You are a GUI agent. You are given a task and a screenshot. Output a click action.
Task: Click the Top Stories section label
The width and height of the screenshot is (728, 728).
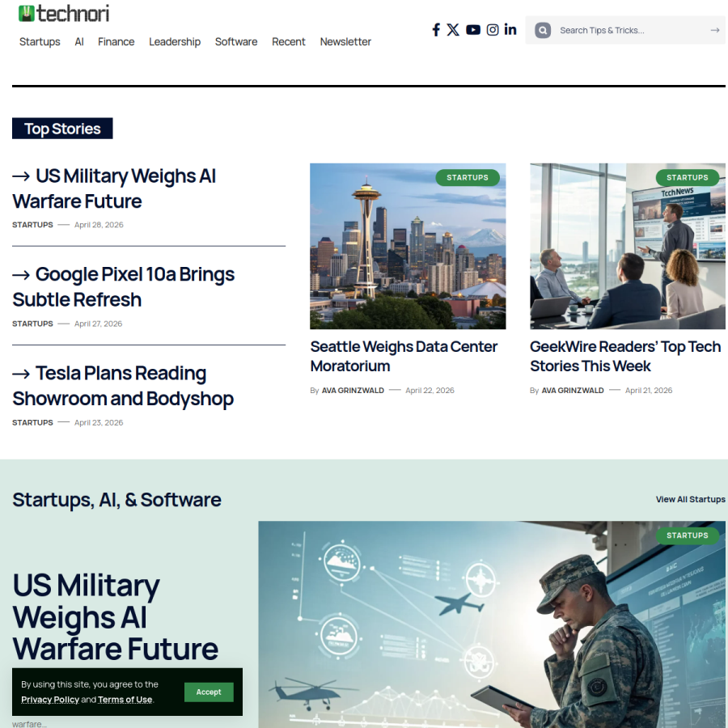point(62,129)
